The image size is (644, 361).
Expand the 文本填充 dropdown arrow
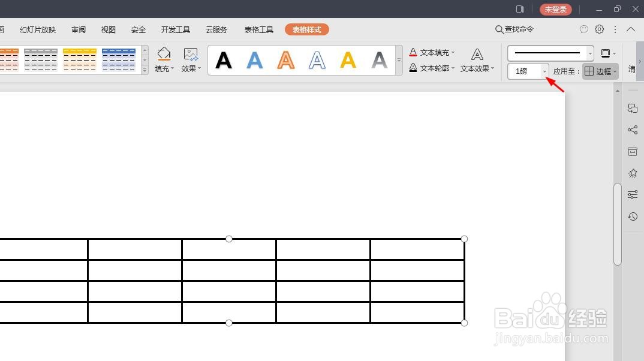[x=453, y=53]
